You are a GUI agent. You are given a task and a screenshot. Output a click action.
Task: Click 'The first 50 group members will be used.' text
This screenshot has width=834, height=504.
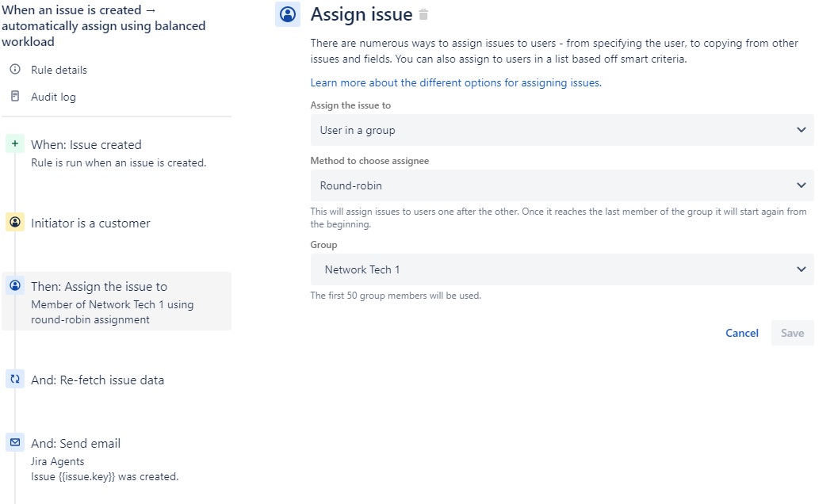click(396, 296)
